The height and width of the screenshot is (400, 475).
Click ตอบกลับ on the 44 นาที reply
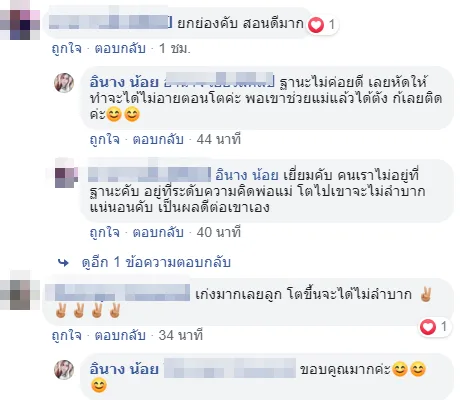[x=158, y=139]
